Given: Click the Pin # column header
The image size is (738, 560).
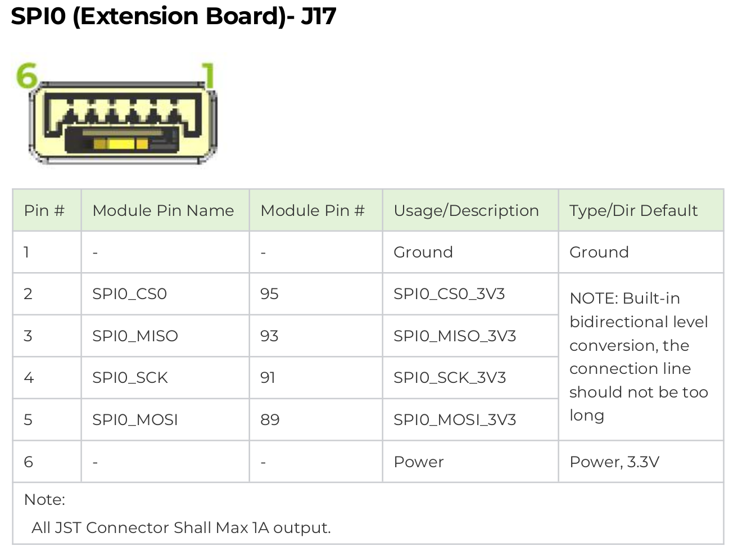Looking at the screenshot, I should click(x=47, y=210).
